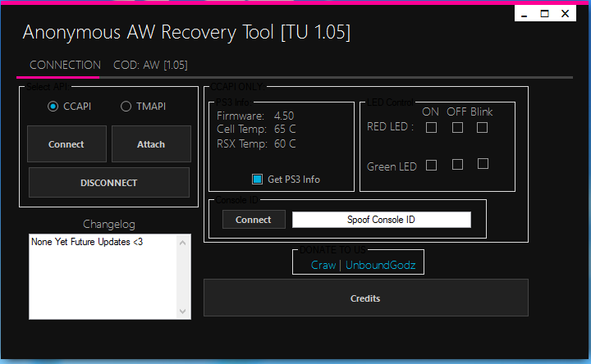This screenshot has width=591, height=364.
Task: Close the recovery tool window
Action: 565,14
